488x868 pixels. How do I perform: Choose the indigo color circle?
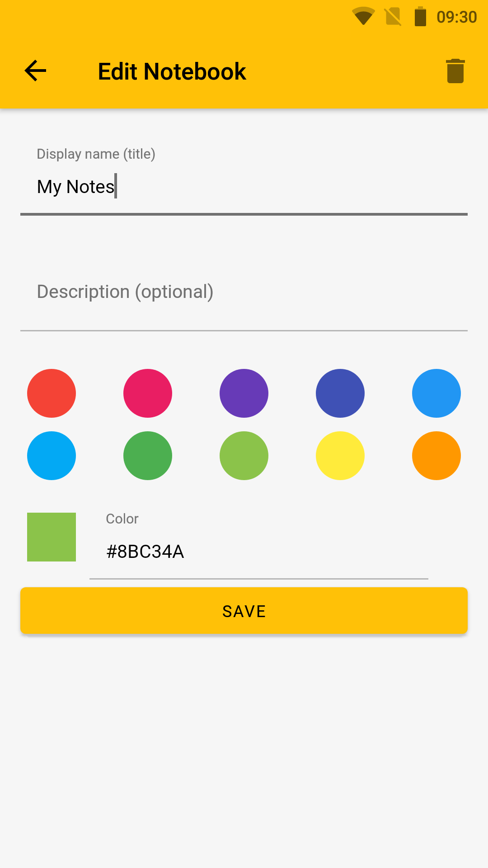(x=340, y=393)
